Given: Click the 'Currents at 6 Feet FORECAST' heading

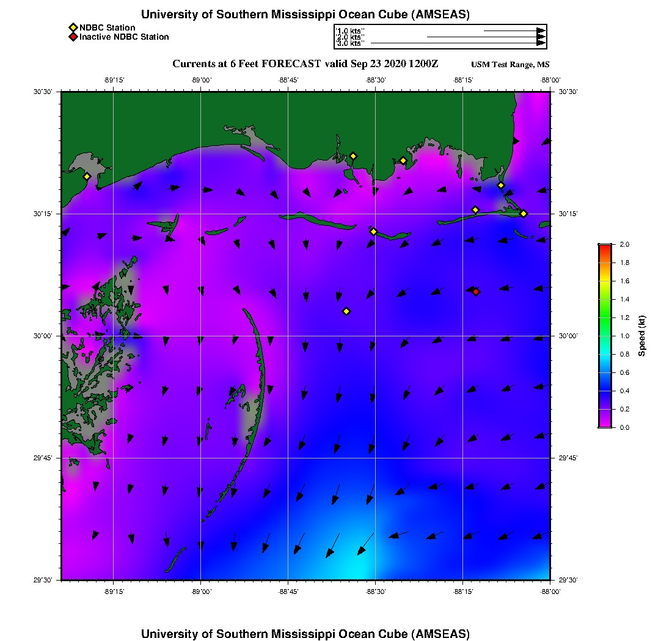Looking at the screenshot, I should pos(246,64).
